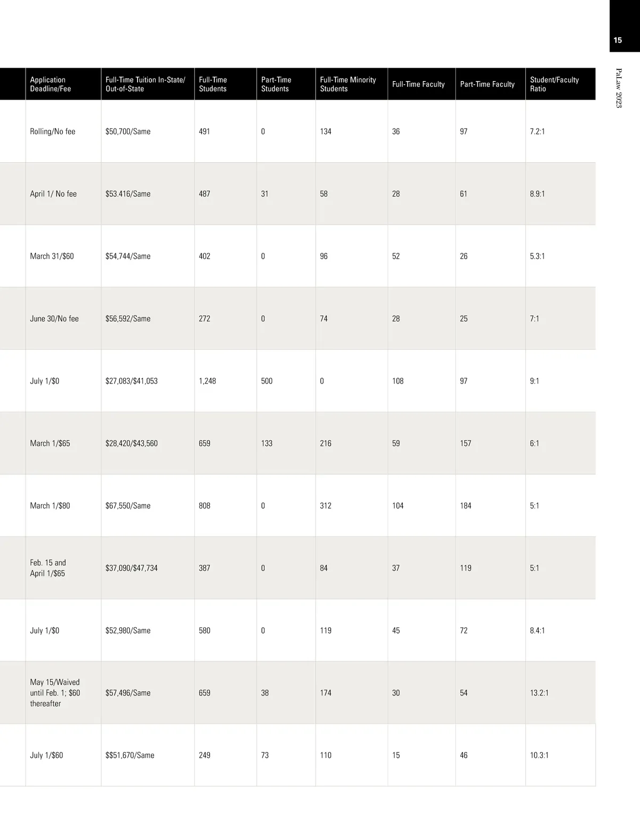Select the May 15/Waived deadline cell
Image resolution: width=640 pixels, height=840 pixels.
pos(55,693)
